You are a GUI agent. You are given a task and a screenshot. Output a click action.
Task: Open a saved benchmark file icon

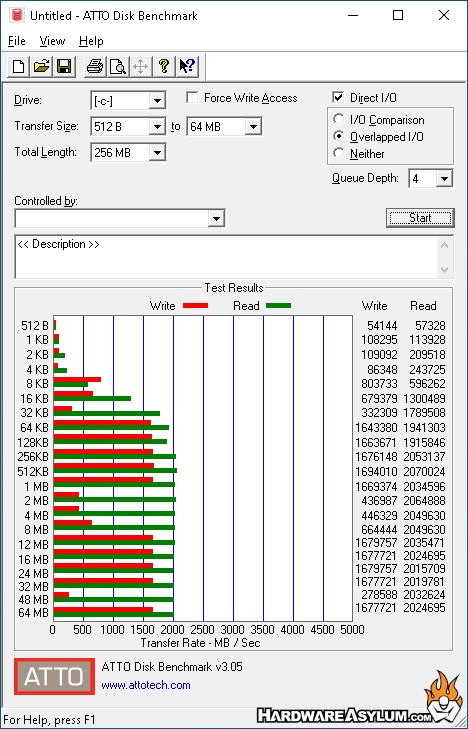[41, 66]
